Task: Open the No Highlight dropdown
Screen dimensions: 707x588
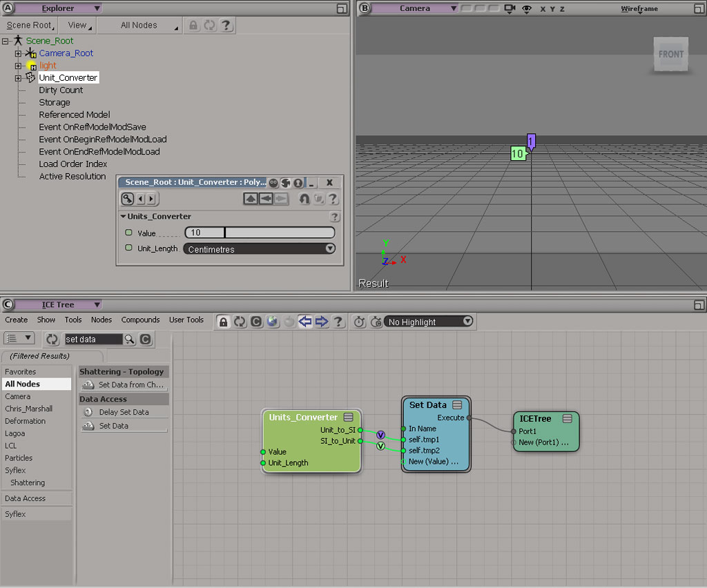Action: click(x=429, y=322)
